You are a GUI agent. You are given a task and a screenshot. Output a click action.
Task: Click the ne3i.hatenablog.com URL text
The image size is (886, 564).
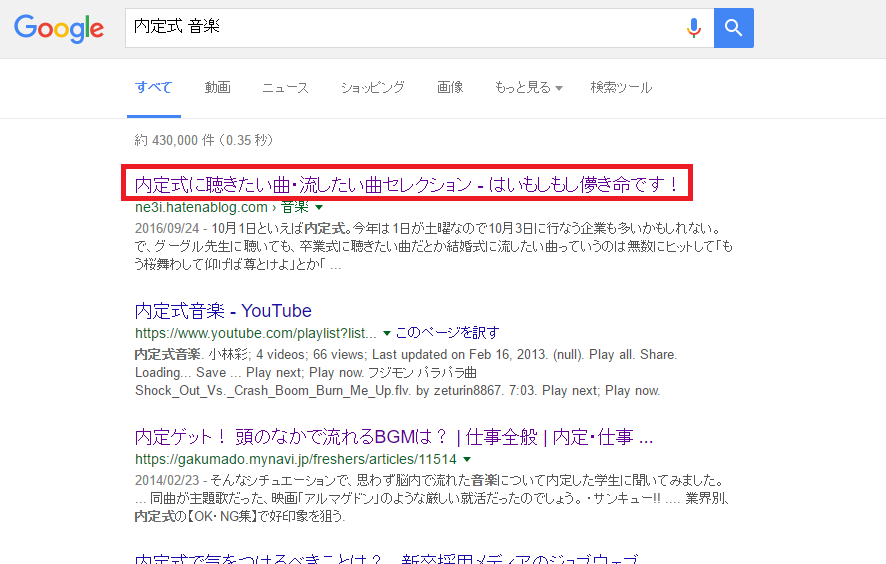[x=201, y=207]
